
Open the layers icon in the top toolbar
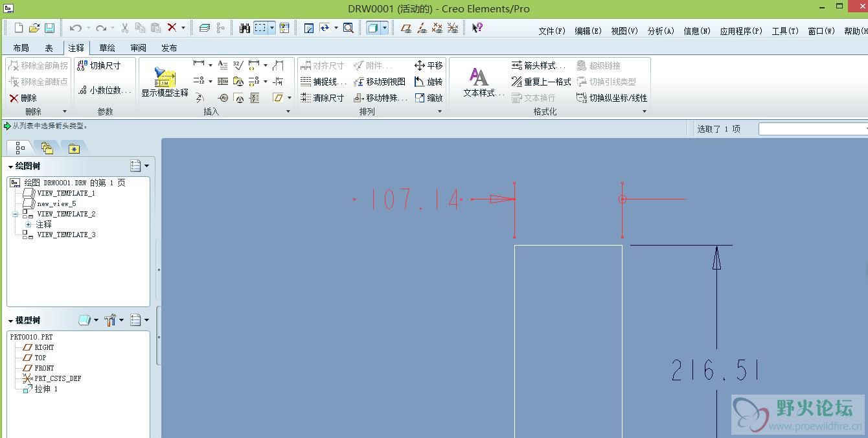tap(205, 28)
